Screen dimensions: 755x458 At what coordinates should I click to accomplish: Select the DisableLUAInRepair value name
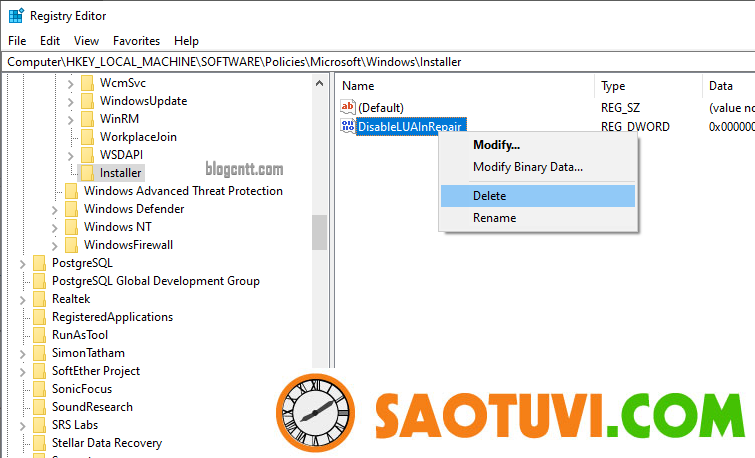[410, 127]
